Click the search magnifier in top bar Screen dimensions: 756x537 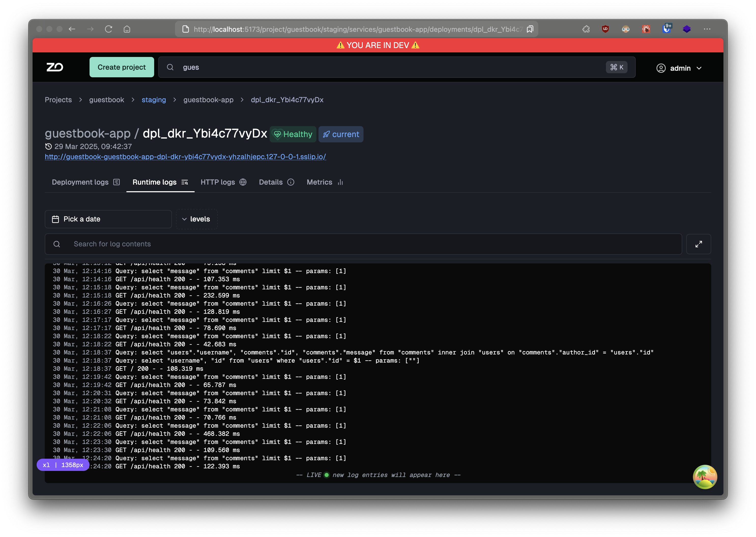coord(170,67)
